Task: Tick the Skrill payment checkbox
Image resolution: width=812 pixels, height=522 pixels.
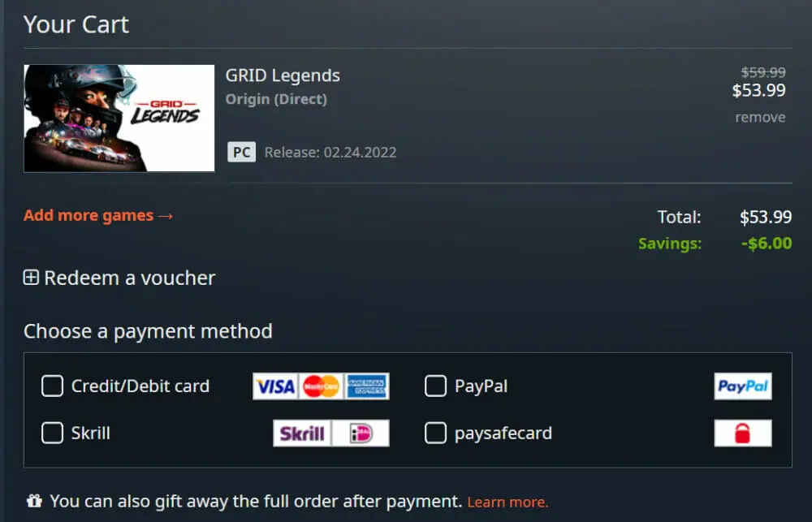Action: 52,433
